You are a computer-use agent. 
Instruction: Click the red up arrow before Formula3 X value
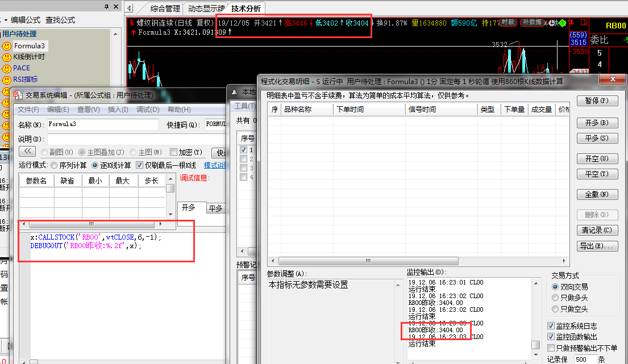[x=134, y=32]
